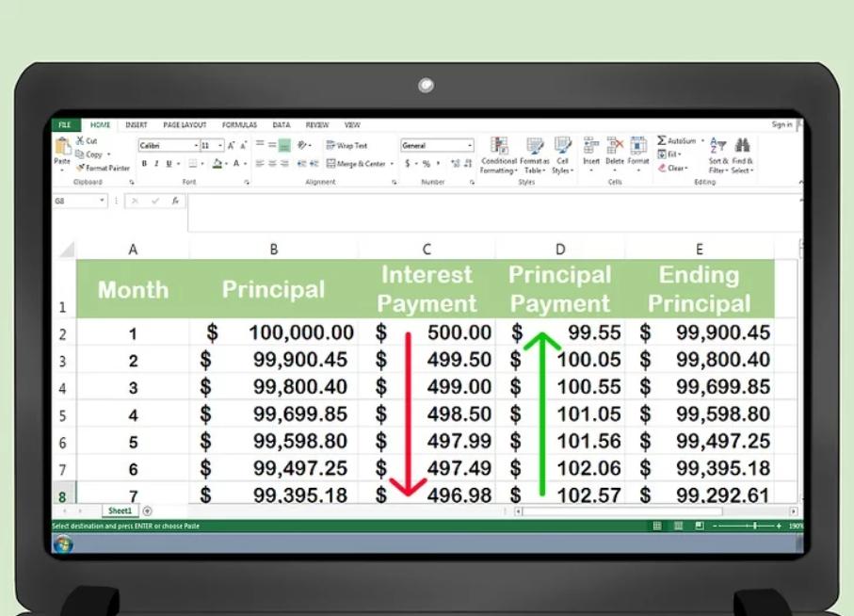Open Cell Styles gallery

[563, 155]
